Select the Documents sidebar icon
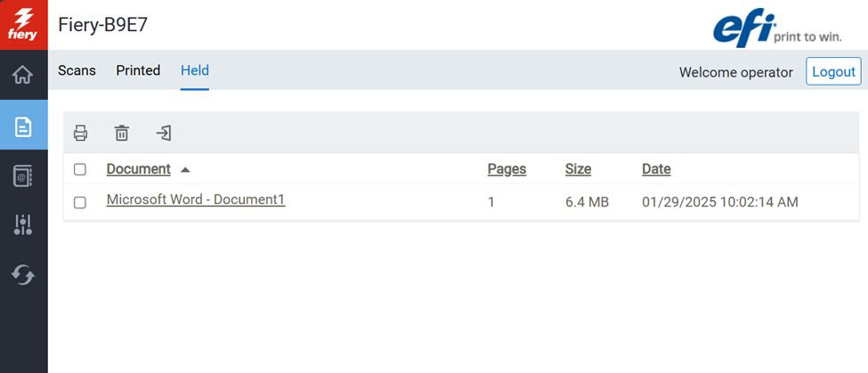 coord(23,126)
